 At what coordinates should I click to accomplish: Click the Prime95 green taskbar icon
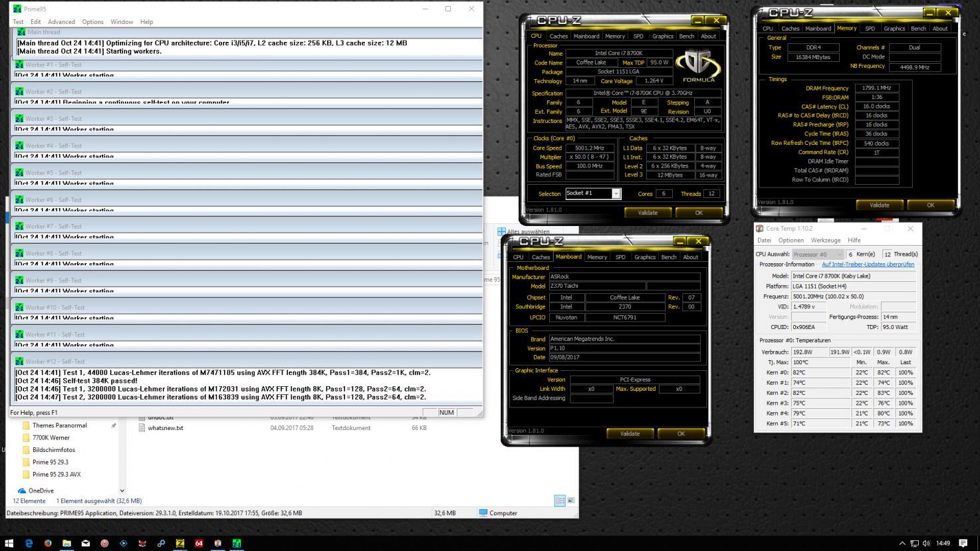pyautogui.click(x=237, y=543)
